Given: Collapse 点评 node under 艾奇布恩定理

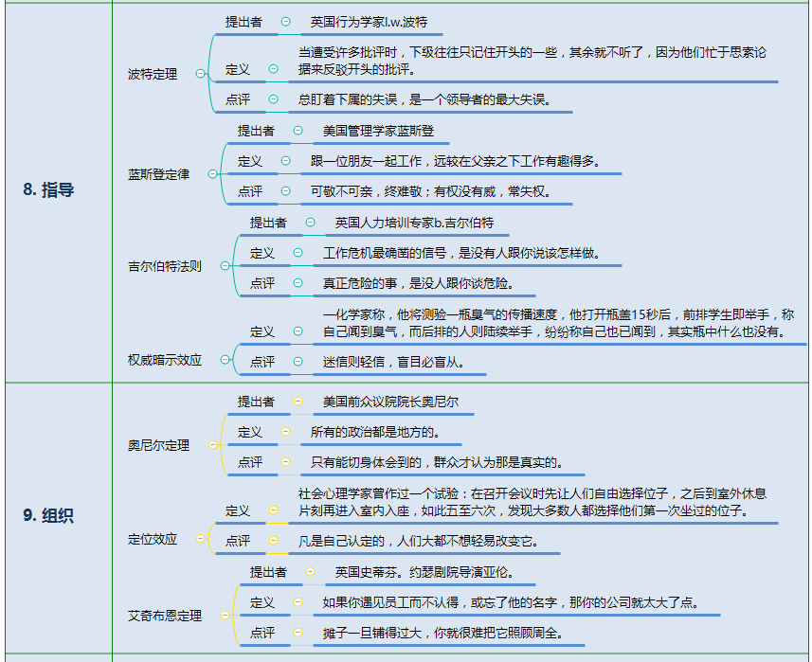Looking at the screenshot, I should click(298, 632).
